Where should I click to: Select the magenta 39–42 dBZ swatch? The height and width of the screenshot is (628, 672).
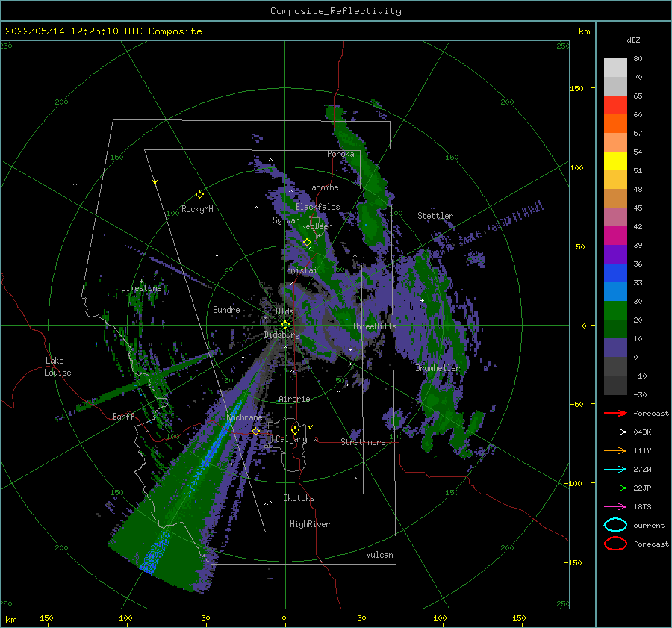tap(615, 236)
